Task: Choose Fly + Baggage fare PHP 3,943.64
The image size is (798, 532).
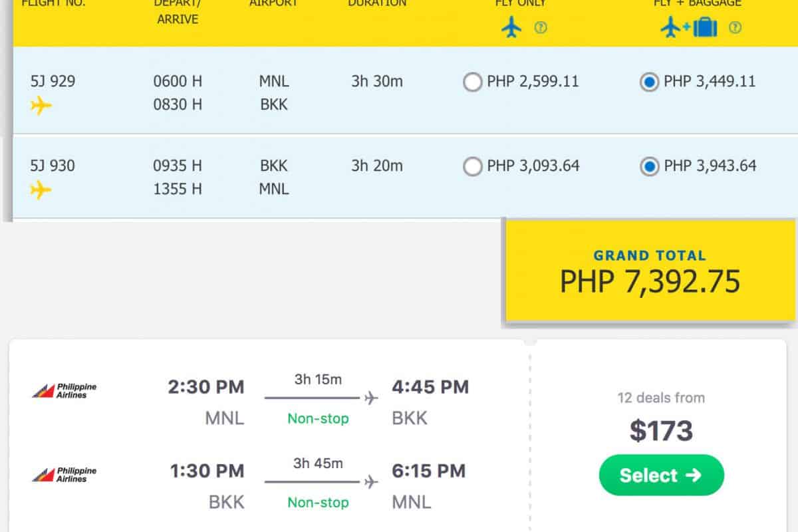Action: pos(649,166)
